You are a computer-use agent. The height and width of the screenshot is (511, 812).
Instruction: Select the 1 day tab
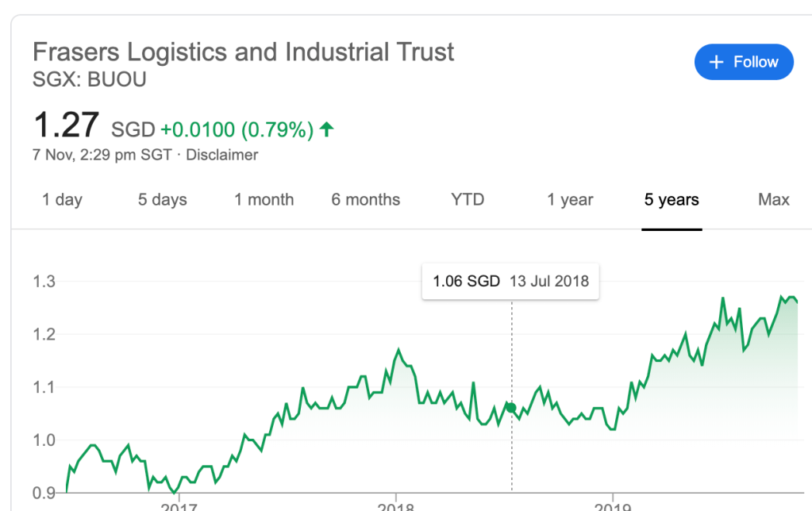(62, 200)
